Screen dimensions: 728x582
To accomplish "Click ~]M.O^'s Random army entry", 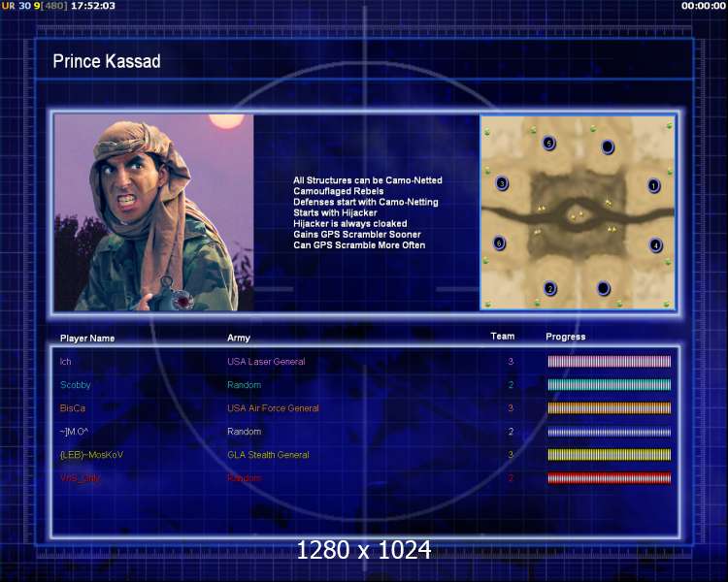I will [x=245, y=432].
